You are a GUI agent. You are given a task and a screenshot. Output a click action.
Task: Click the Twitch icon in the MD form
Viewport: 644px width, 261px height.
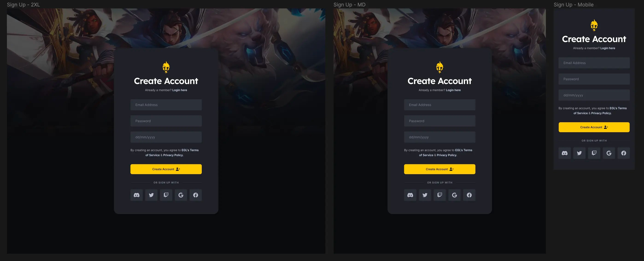[440, 195]
